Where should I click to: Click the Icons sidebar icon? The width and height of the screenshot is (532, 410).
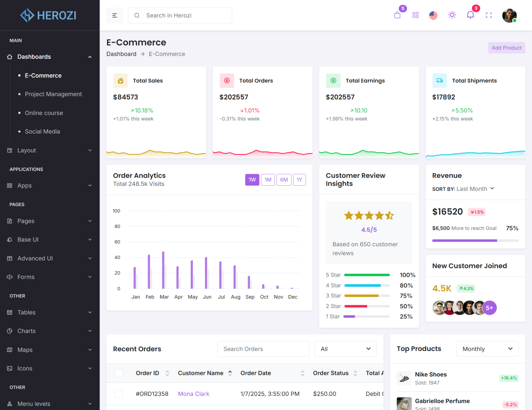10,368
